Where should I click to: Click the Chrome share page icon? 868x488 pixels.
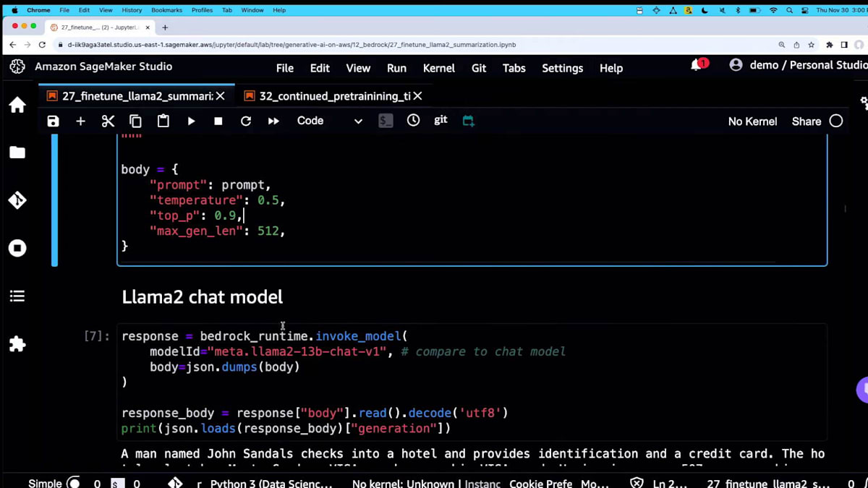coord(796,44)
